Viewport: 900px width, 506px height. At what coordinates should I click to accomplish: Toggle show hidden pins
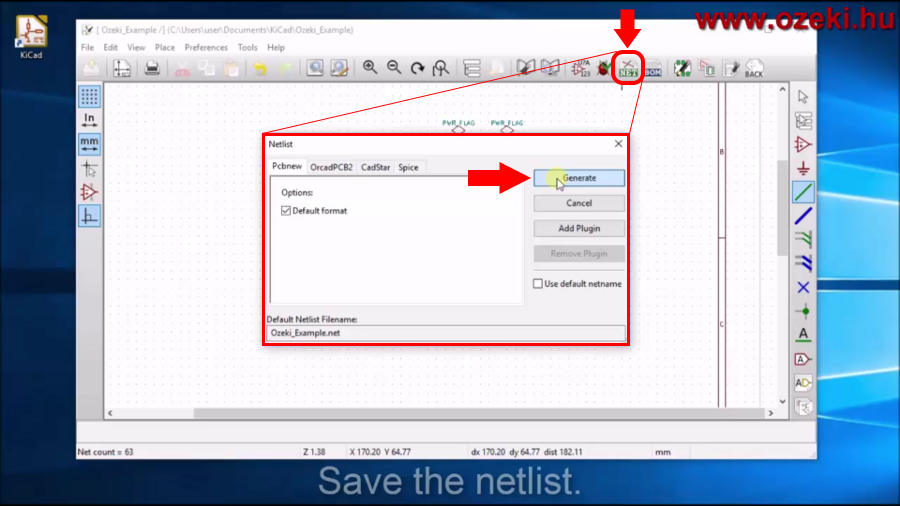89,192
